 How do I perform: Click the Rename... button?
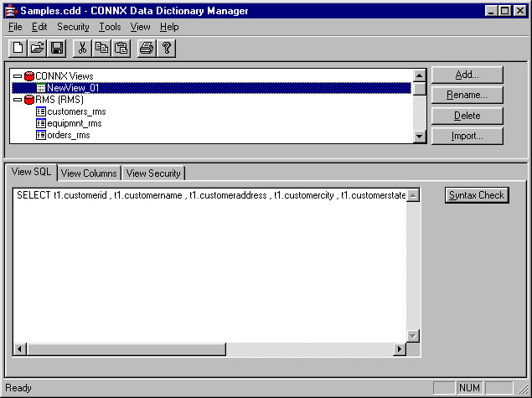click(467, 95)
